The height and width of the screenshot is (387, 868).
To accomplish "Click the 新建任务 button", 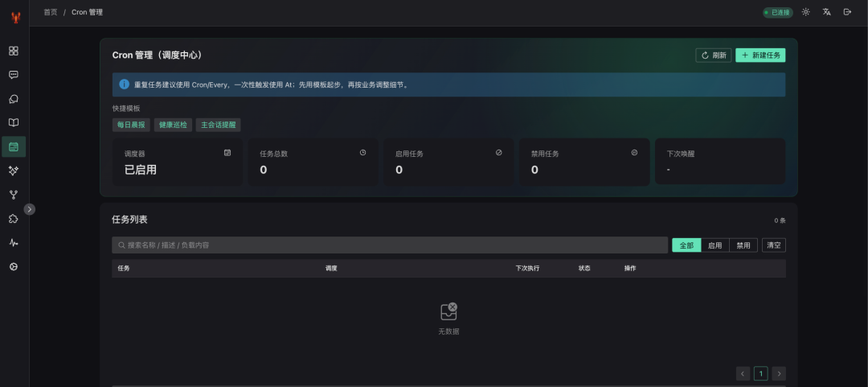I will (x=760, y=56).
